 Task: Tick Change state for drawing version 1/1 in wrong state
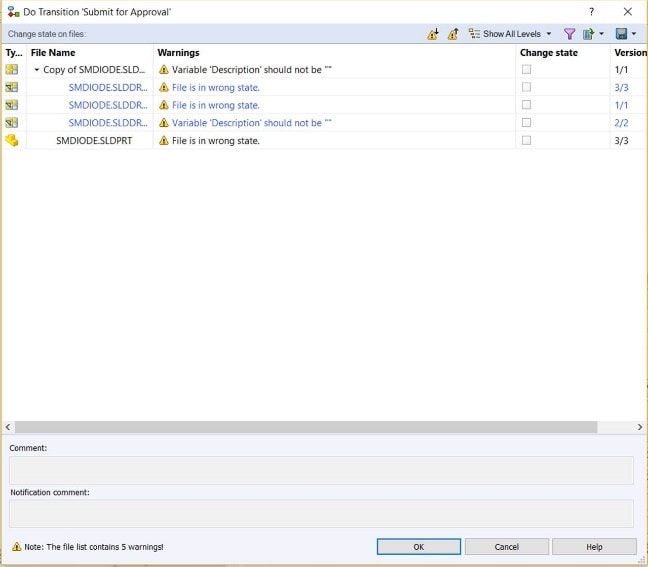click(x=526, y=105)
